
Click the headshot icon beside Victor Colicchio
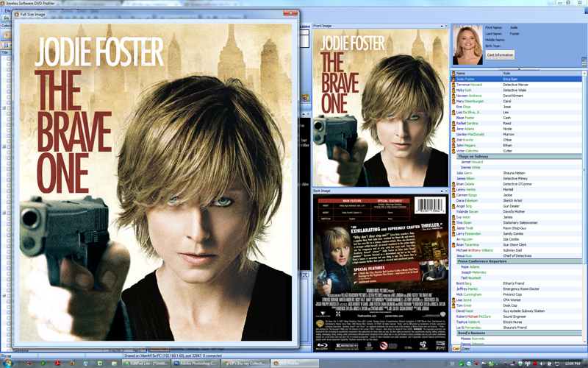point(453,151)
